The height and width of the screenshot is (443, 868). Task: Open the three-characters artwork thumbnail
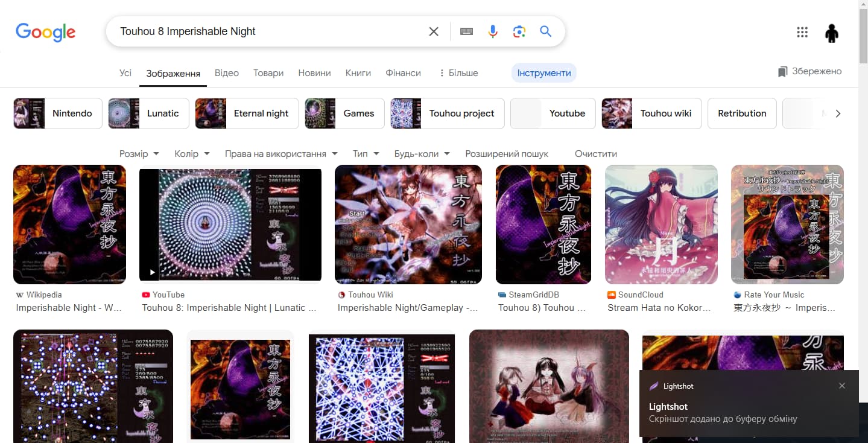click(x=549, y=386)
